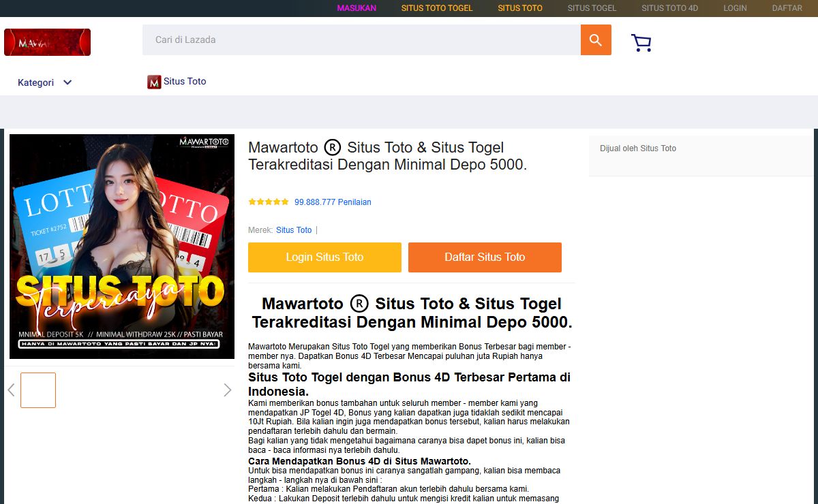Select the product image thumbnail box

[x=38, y=390]
